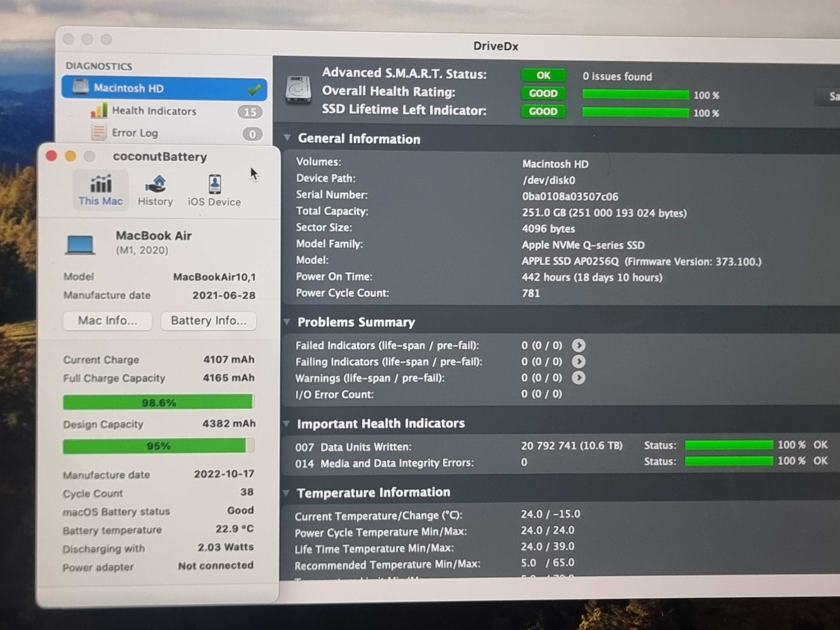Click Battery temperature 22.9 °C

234,529
